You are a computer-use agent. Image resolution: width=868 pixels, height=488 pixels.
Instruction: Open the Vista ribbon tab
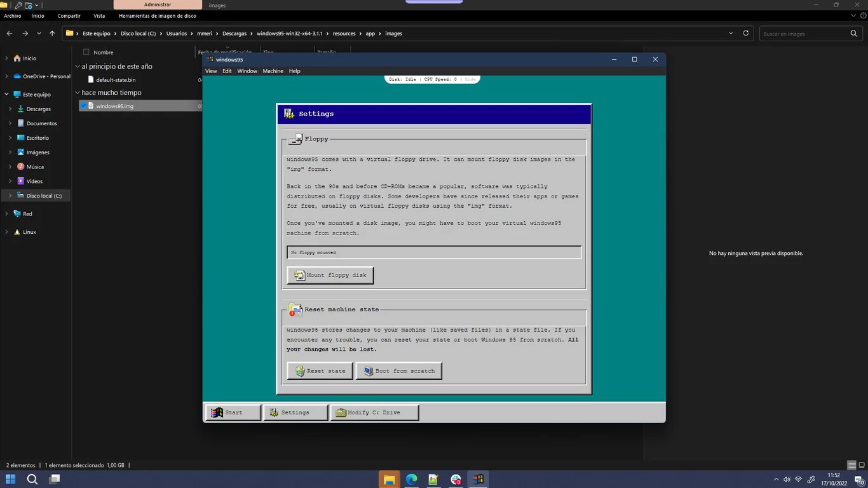coord(99,16)
